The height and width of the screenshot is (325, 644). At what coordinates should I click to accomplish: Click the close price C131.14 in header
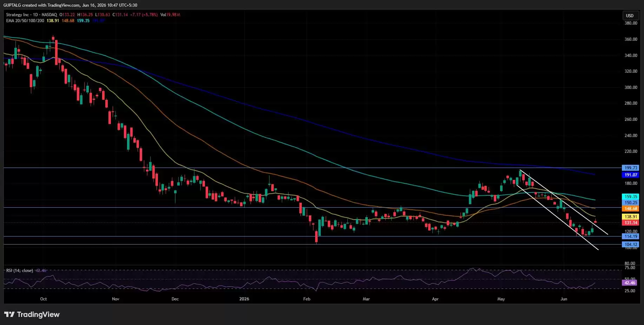click(120, 15)
